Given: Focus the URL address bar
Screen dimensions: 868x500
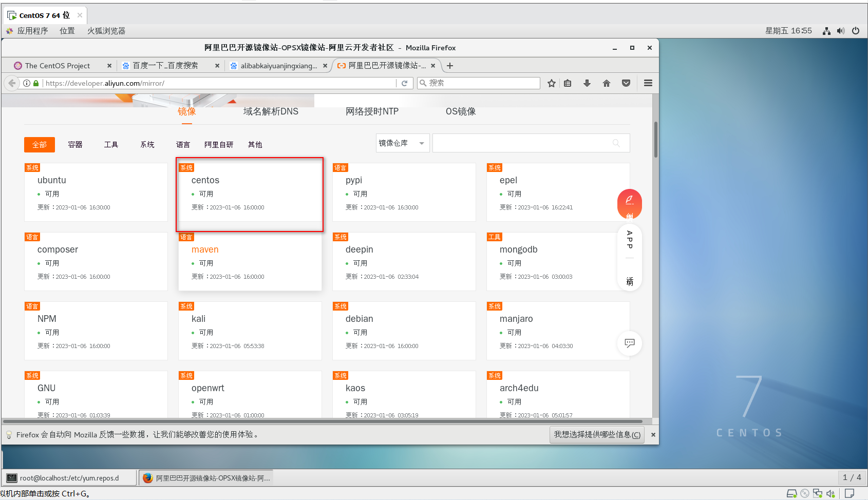Looking at the screenshot, I should click(219, 83).
